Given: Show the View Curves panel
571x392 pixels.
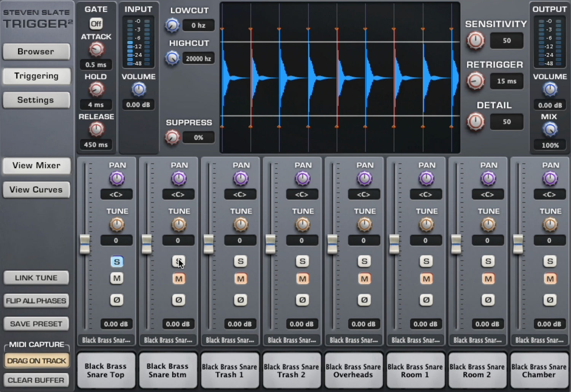Looking at the screenshot, I should pyautogui.click(x=36, y=190).
